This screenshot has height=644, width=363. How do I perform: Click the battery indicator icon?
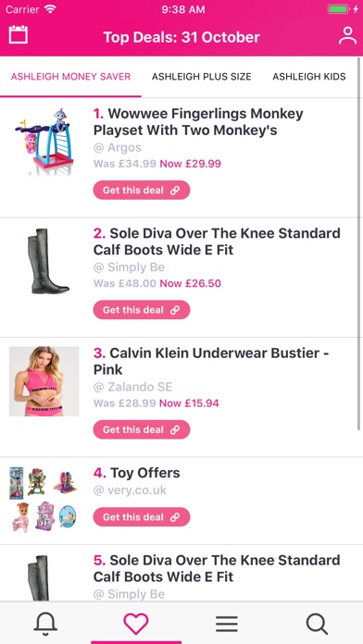coord(339,9)
